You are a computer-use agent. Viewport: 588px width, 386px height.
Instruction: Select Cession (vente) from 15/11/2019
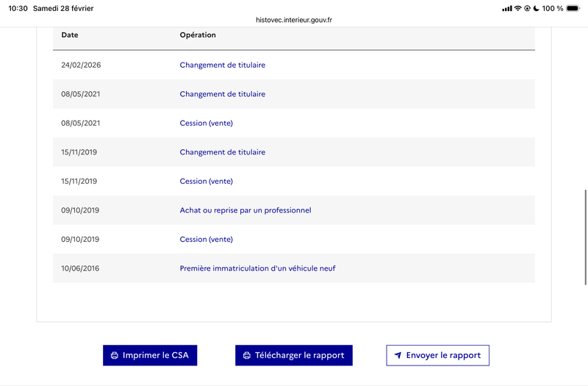point(206,182)
